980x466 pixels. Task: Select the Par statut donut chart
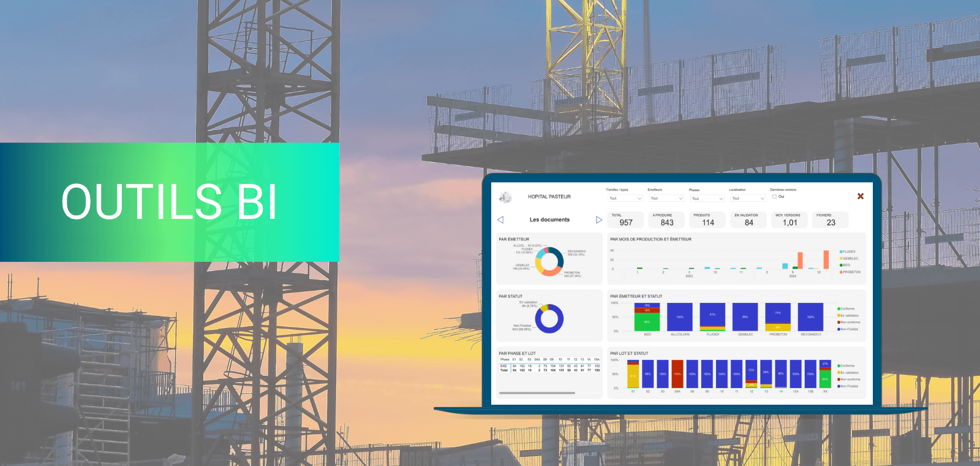tap(549, 319)
